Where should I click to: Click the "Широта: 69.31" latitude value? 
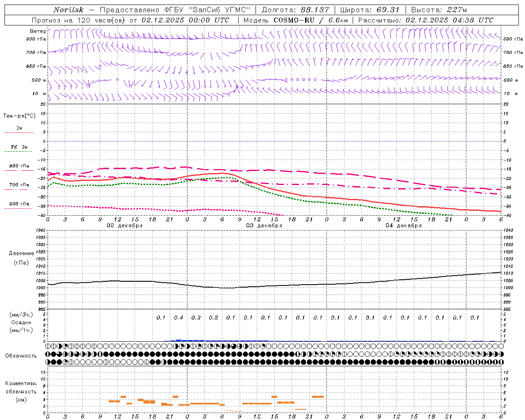tap(370, 10)
